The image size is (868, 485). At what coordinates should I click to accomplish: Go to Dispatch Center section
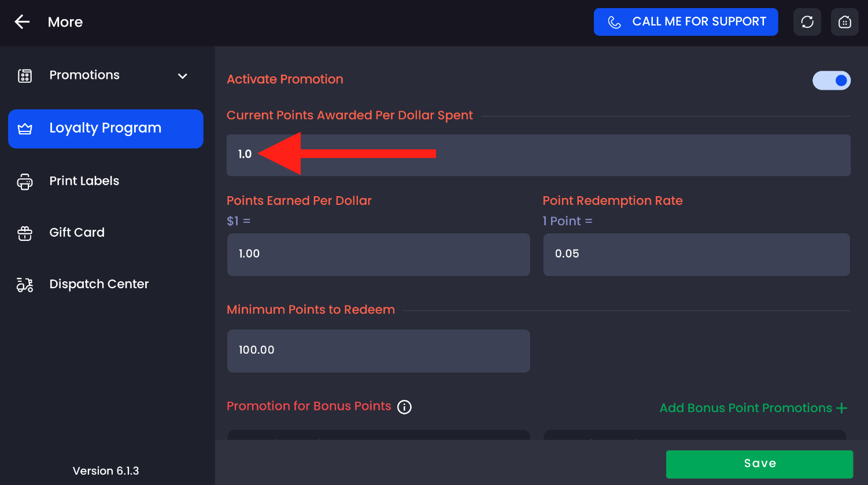pyautogui.click(x=99, y=284)
